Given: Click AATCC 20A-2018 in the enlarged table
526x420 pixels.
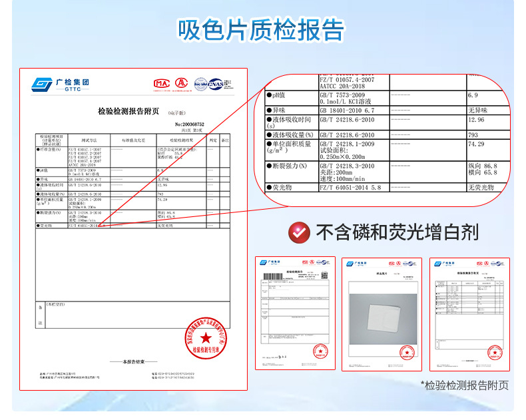Looking at the screenshot, I should click(x=342, y=87).
